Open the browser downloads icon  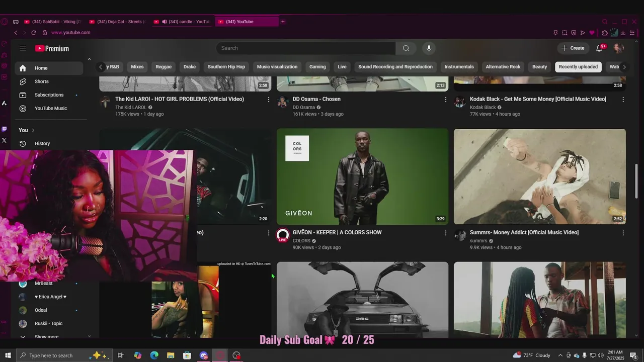623,33
